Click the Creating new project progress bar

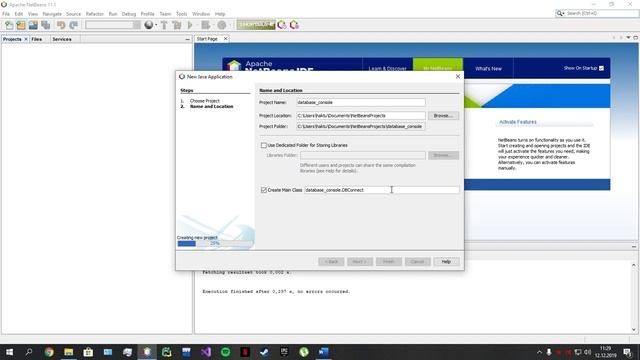pos(215,244)
